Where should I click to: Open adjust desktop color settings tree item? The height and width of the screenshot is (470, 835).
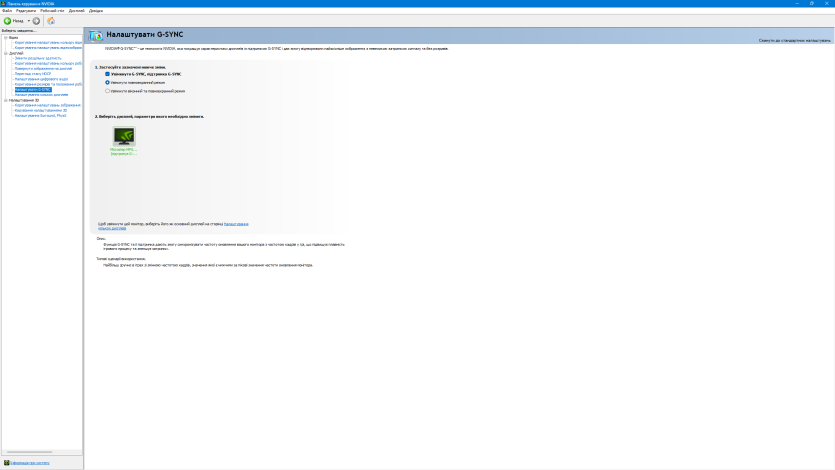(x=48, y=63)
